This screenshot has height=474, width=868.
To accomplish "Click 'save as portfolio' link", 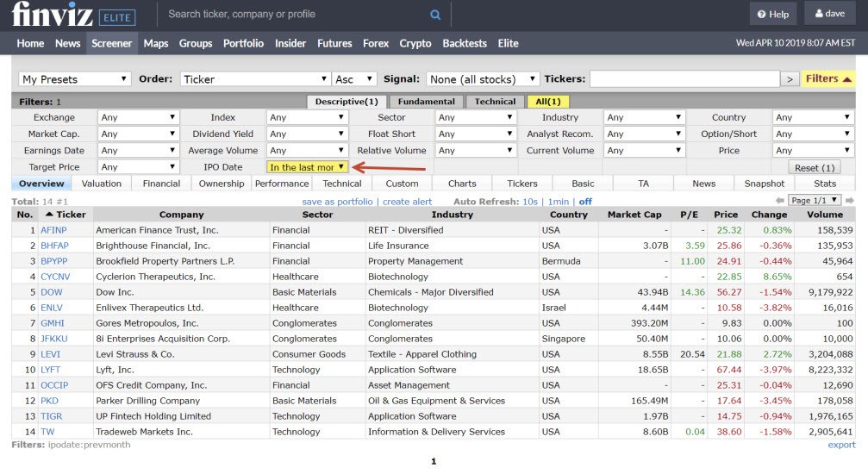I will pos(338,202).
